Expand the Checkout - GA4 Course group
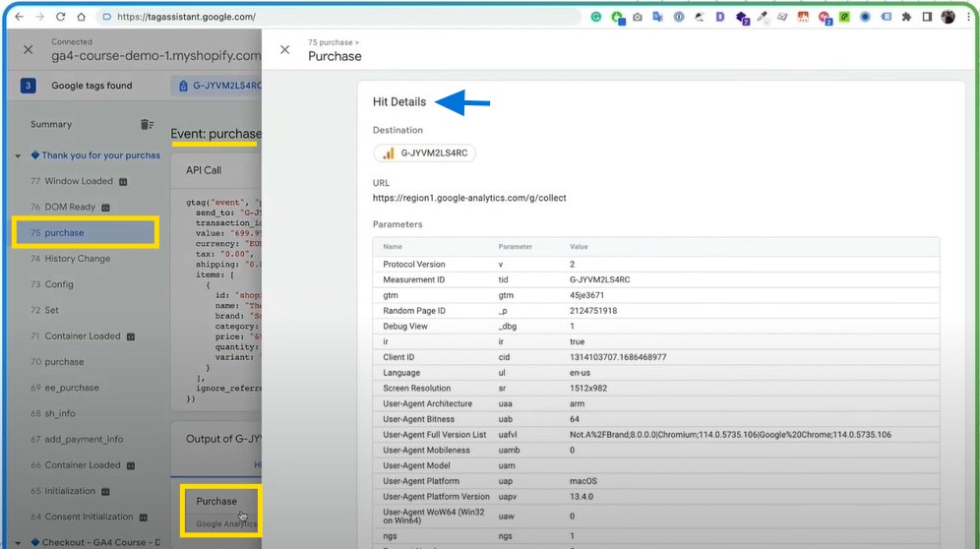 [18, 543]
